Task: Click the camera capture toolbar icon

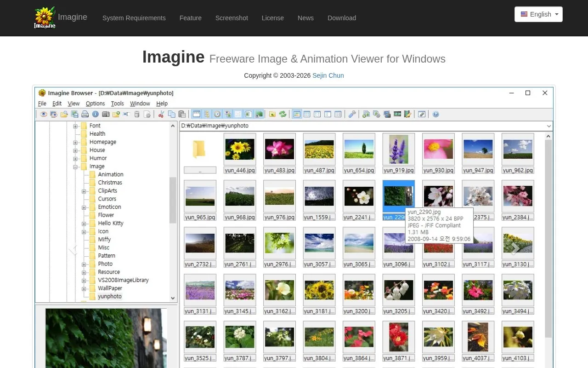Action: coord(106,114)
